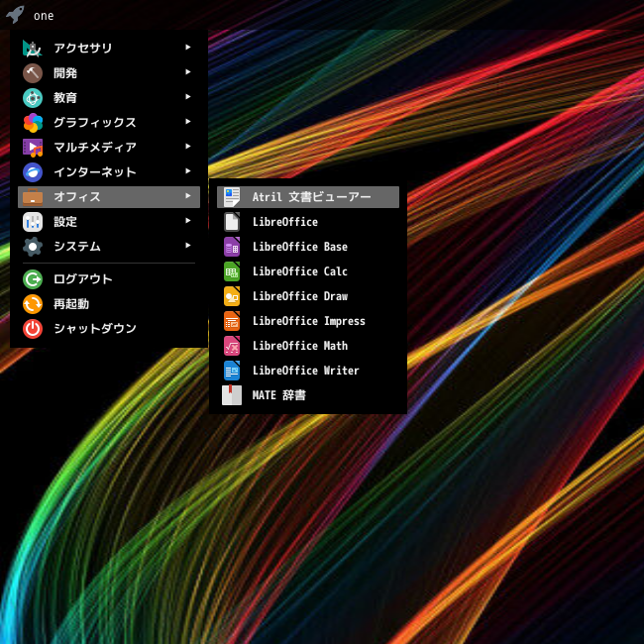Click the MATE 辞書 book icon
This screenshot has width=644, height=644.
pos(232,395)
